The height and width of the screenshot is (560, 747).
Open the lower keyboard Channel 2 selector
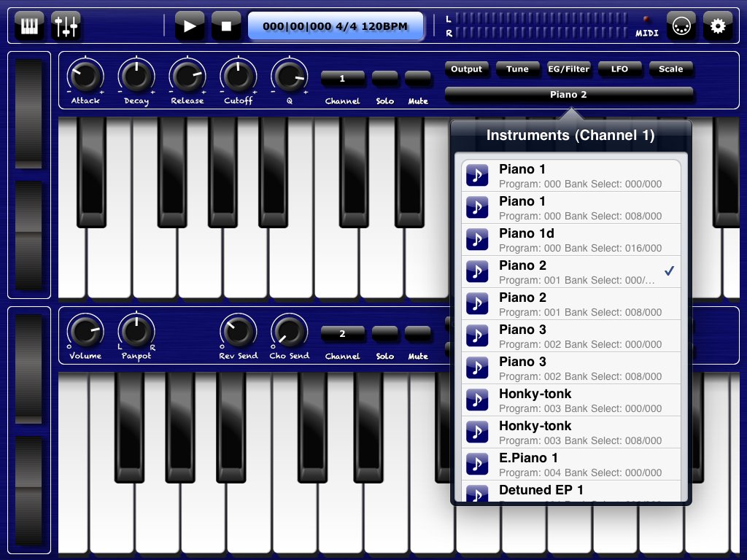pos(342,333)
